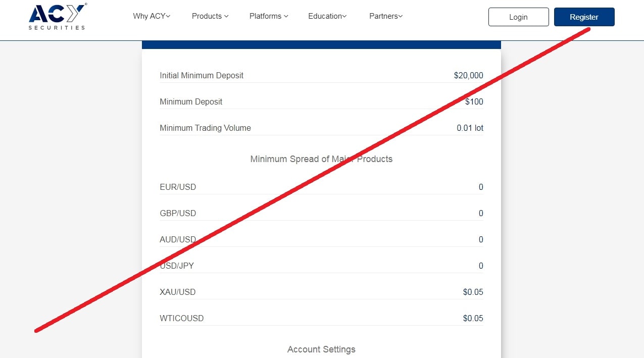Expand the Why ACY dropdown menu
The width and height of the screenshot is (644, 358).
[x=152, y=16]
